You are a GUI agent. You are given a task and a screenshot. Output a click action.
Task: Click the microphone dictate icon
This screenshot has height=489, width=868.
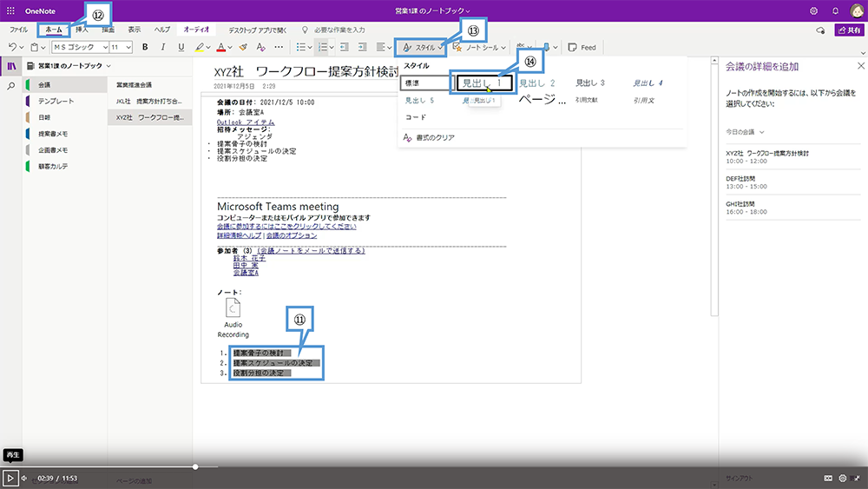[x=547, y=47]
